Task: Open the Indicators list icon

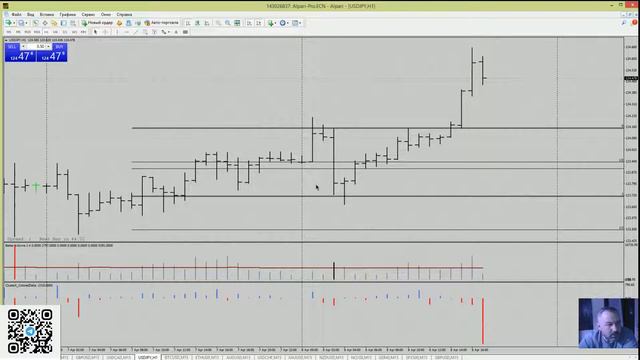Action: pyautogui.click(x=270, y=23)
